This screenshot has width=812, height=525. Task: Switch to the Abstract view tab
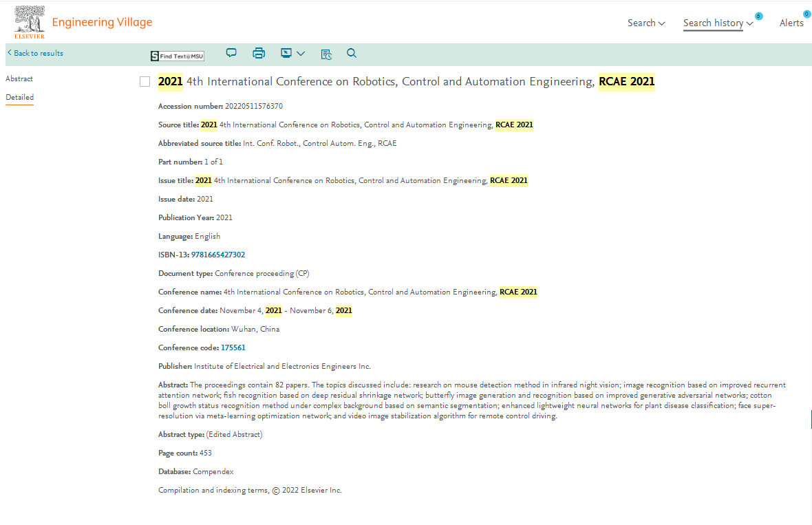(x=19, y=78)
